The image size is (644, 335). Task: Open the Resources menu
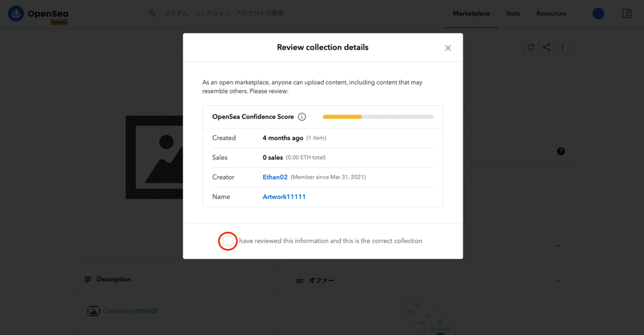[551, 13]
